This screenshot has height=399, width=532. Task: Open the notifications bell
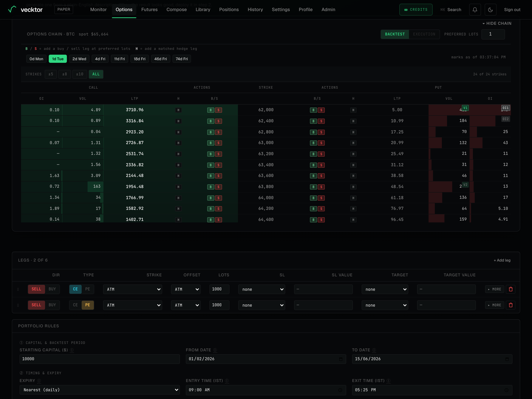coord(475,10)
